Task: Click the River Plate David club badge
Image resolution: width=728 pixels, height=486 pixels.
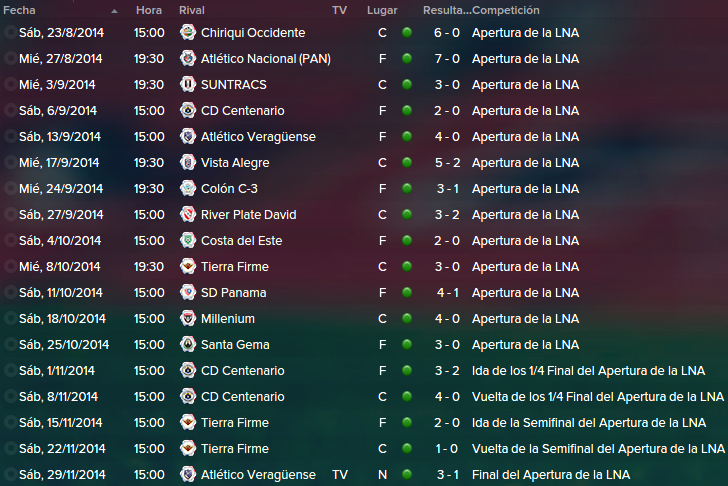Action: (x=188, y=214)
